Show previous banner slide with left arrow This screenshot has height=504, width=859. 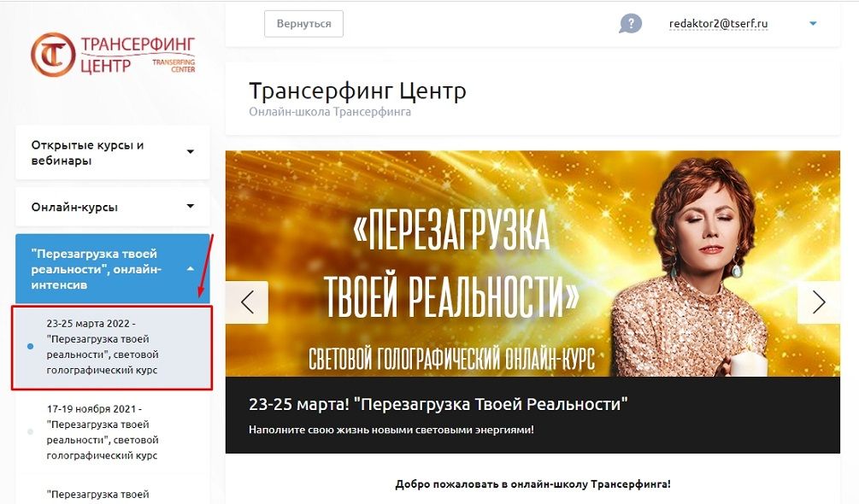click(x=247, y=302)
